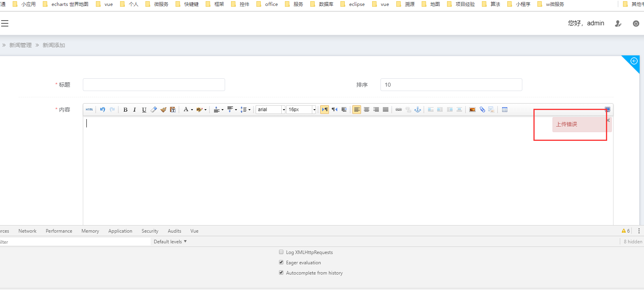Open the 新闻管理 breadcrumb link
The image size is (644, 290).
[x=21, y=45]
